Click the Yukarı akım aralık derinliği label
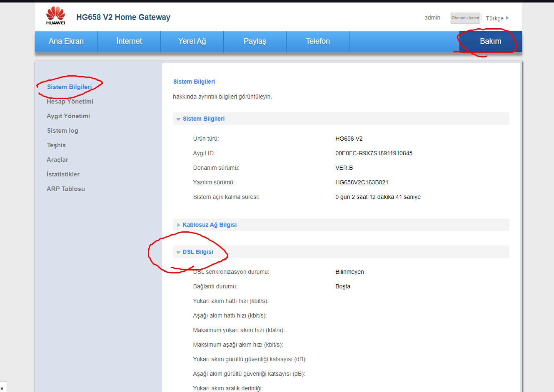The image size is (554, 392). click(x=228, y=388)
